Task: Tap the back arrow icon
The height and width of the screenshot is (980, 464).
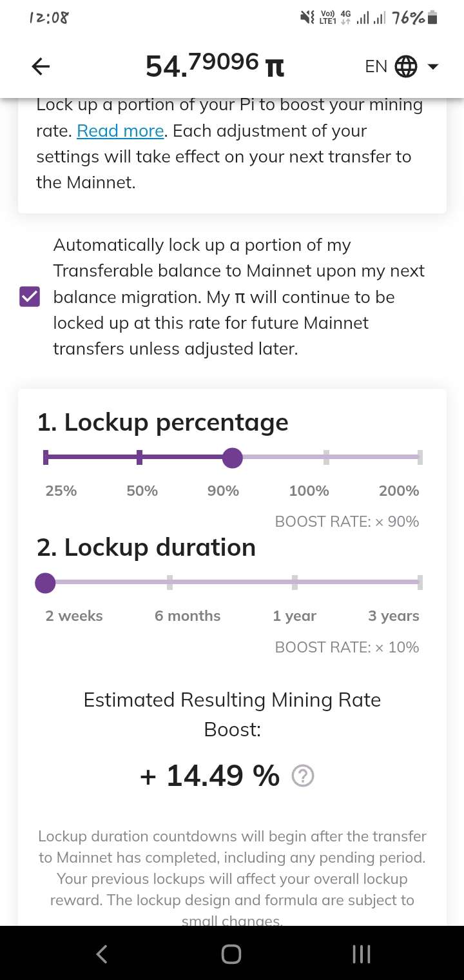Action: point(41,66)
